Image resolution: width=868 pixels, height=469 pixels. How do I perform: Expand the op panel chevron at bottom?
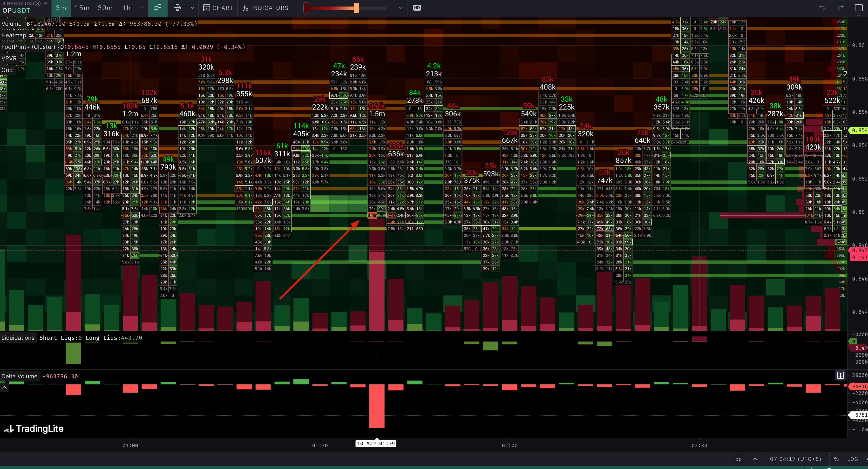(755, 459)
